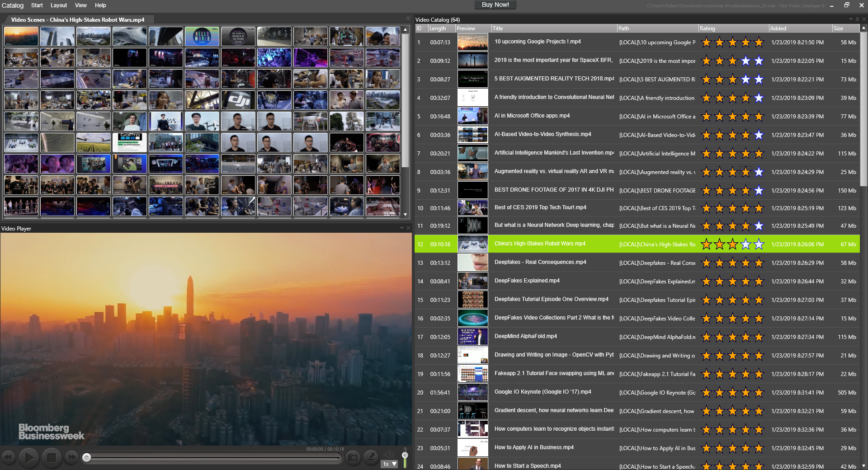Rate SpaceX BFR video five stars

click(759, 61)
